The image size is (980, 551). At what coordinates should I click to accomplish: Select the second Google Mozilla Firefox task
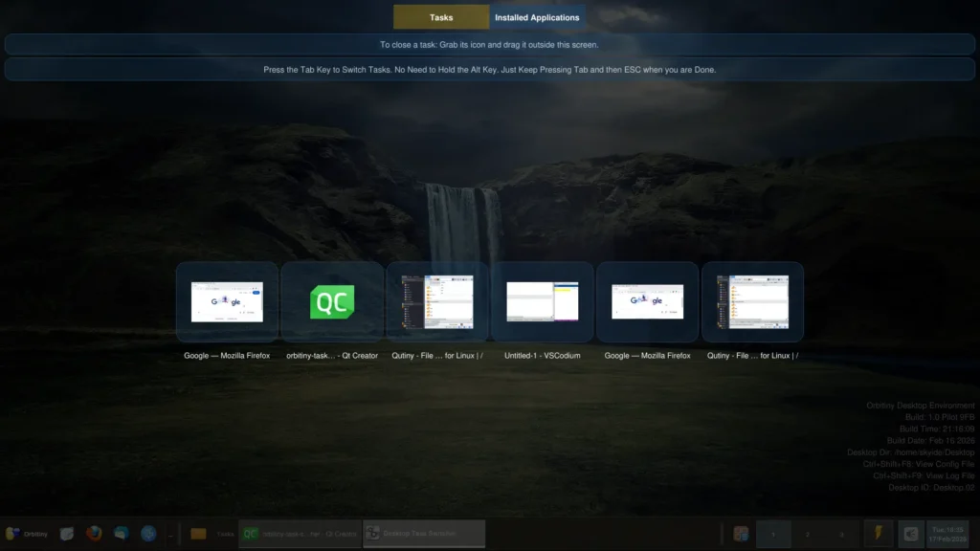(x=648, y=302)
